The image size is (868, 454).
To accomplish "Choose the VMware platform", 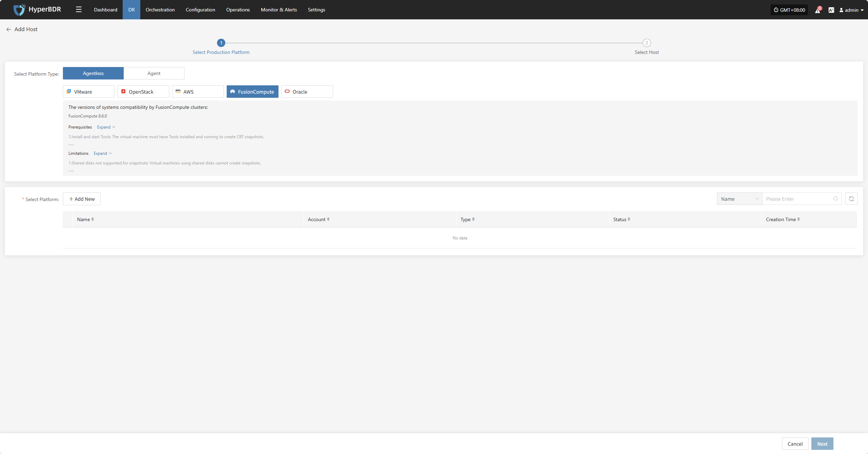I will 89,92.
